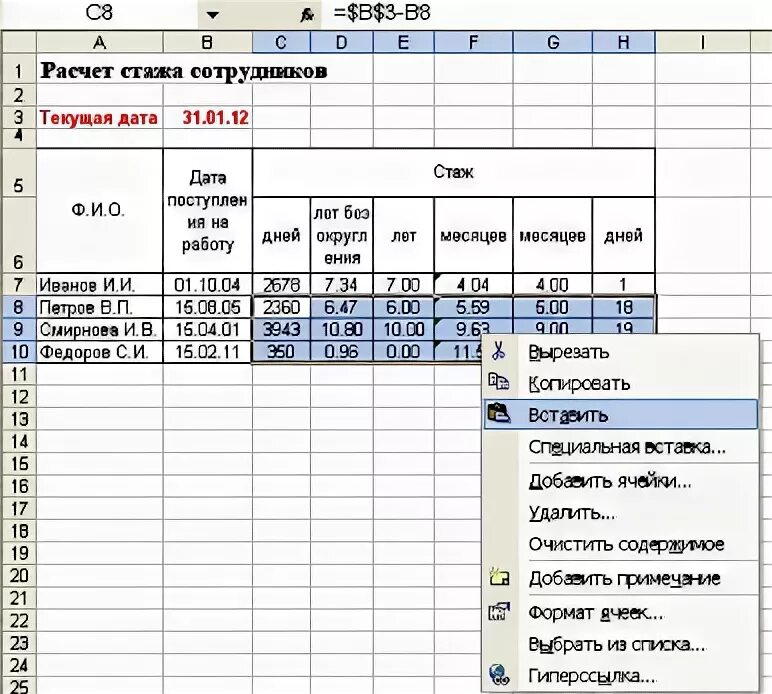Select row 15 header
The height and width of the screenshot is (694, 772).
point(19,464)
